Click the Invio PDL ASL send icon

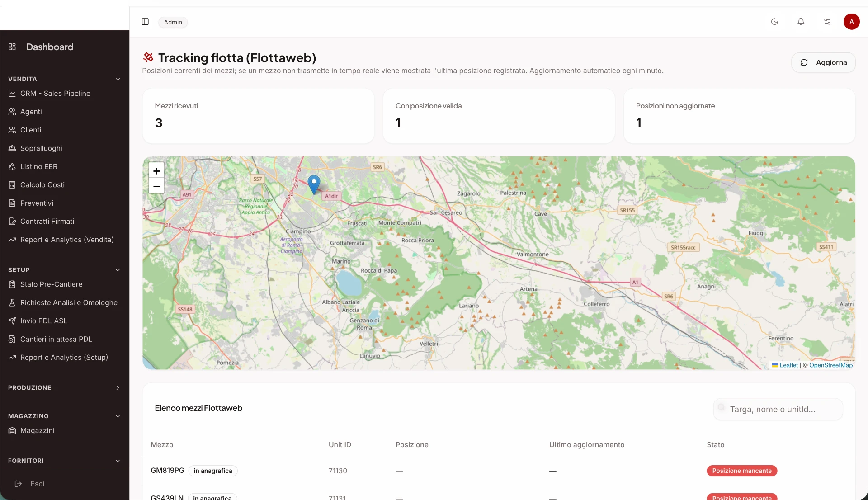click(12, 321)
